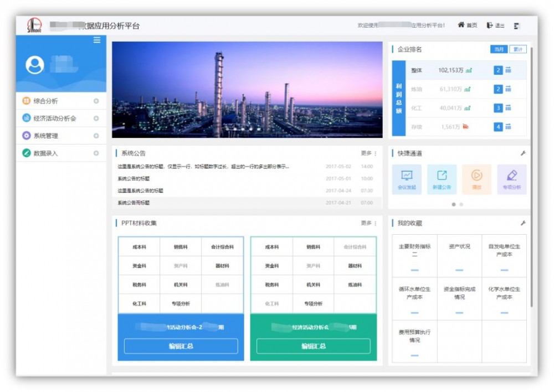The image size is (554, 392).
Task: Switch enterprise ranking to 累计 view
Action: [517, 49]
